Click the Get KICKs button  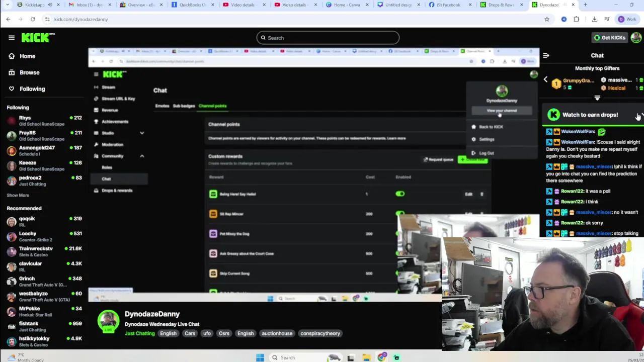[x=609, y=38]
